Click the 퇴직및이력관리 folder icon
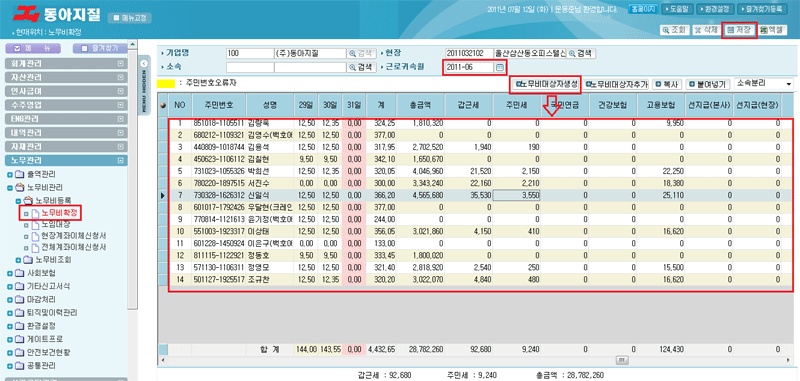The image size is (800, 381). tap(19, 313)
